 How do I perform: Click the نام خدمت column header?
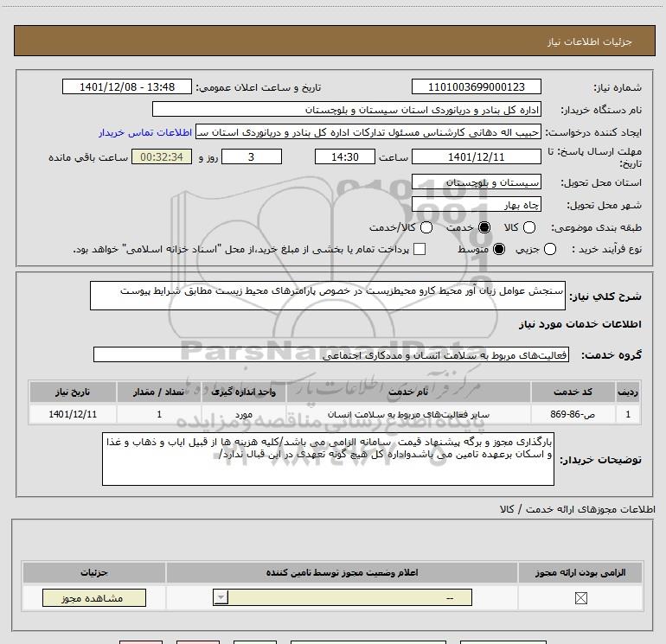pyautogui.click(x=408, y=392)
